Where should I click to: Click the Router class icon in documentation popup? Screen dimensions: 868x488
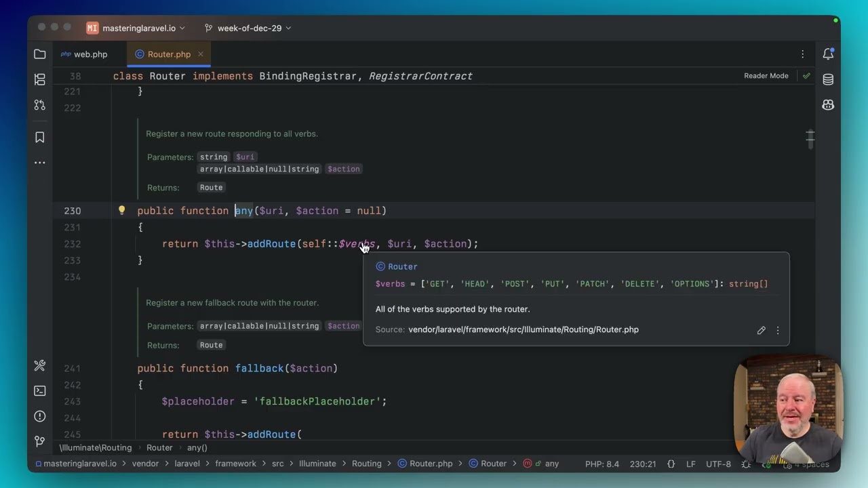pos(380,267)
